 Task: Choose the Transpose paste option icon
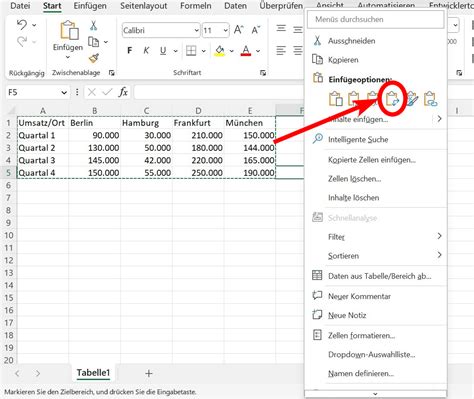point(393,99)
